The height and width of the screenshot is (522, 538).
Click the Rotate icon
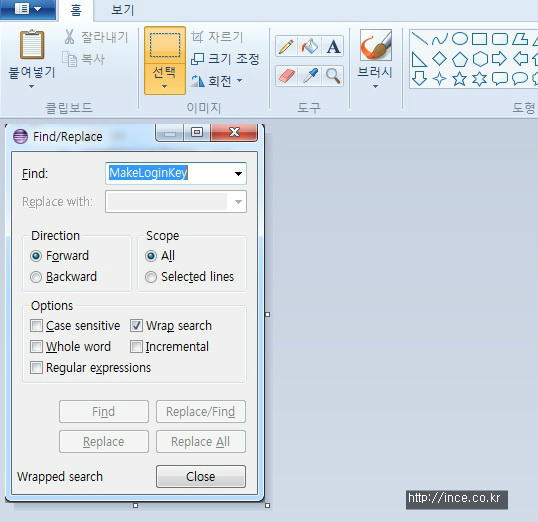click(x=198, y=81)
